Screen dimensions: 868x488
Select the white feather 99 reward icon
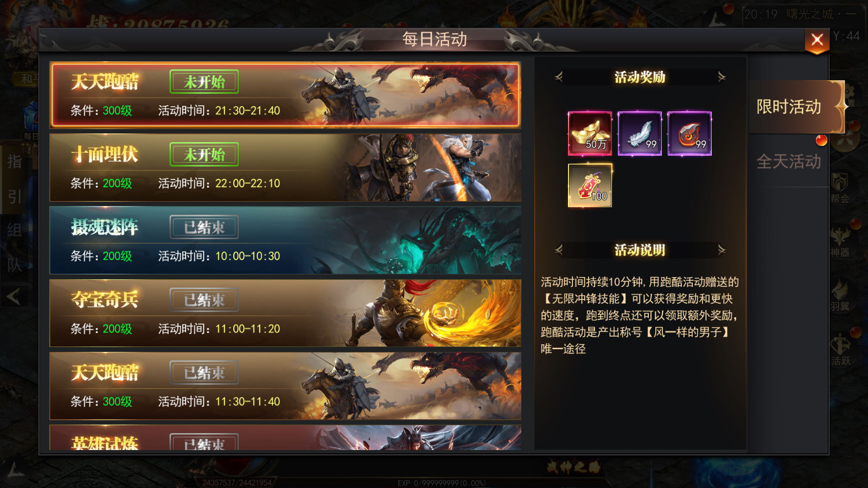click(x=640, y=133)
